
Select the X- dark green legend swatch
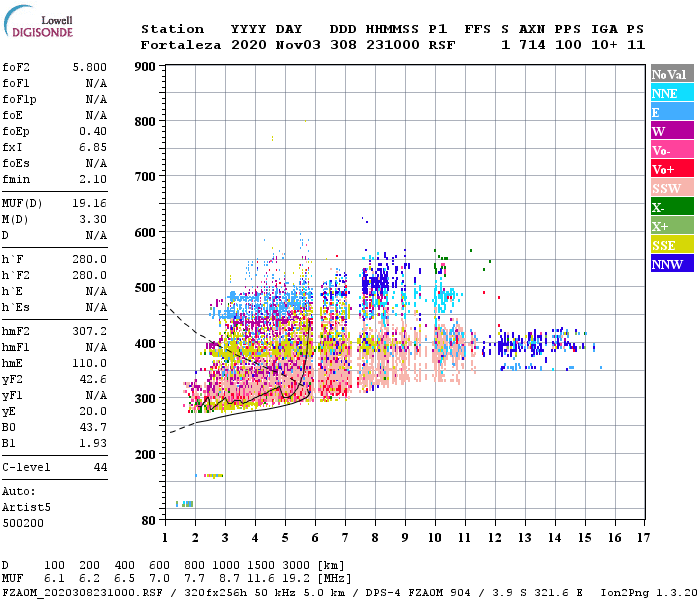pyautogui.click(x=672, y=207)
